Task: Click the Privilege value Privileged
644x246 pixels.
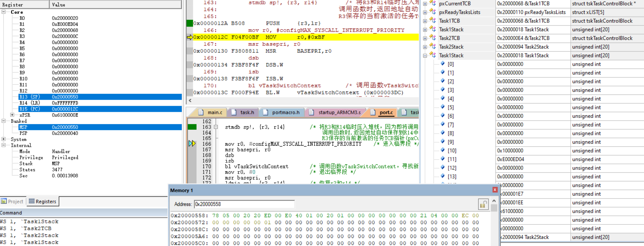Action: (65, 157)
